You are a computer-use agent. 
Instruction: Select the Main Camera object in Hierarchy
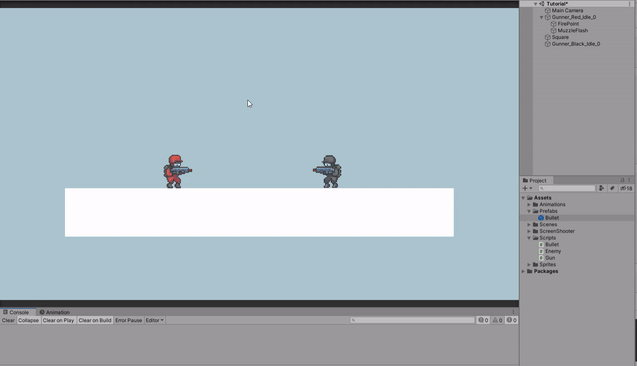[567, 11]
